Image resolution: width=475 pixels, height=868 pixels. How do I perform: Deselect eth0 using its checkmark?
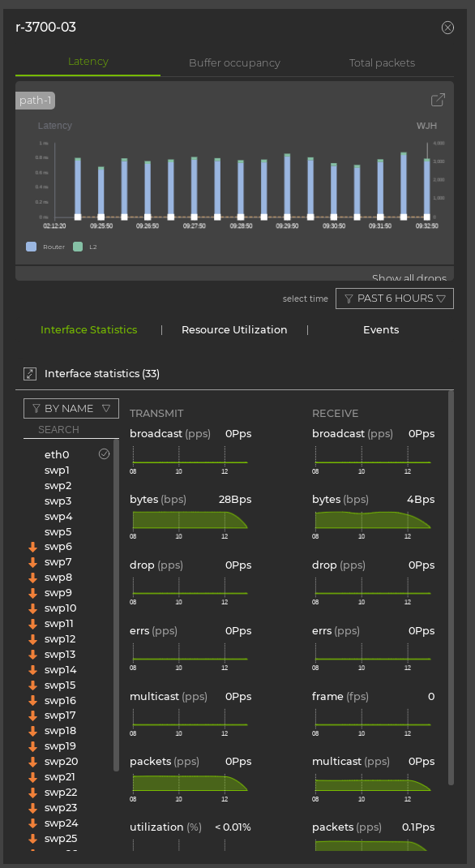click(x=104, y=454)
